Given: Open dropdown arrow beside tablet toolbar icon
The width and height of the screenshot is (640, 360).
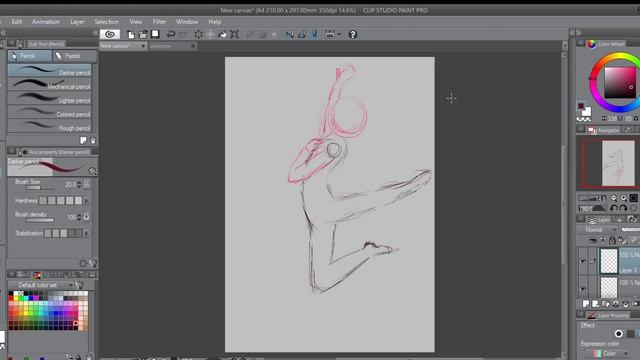Looking at the screenshot, I should [x=339, y=35].
